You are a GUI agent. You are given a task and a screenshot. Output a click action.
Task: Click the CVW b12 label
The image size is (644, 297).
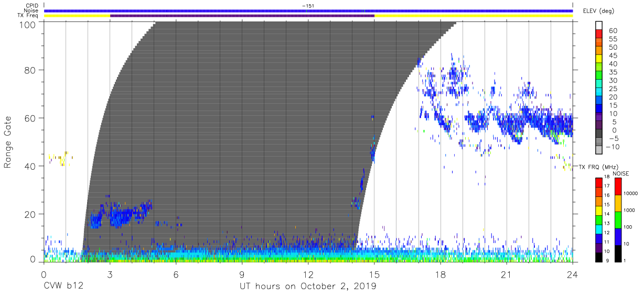tap(63, 286)
